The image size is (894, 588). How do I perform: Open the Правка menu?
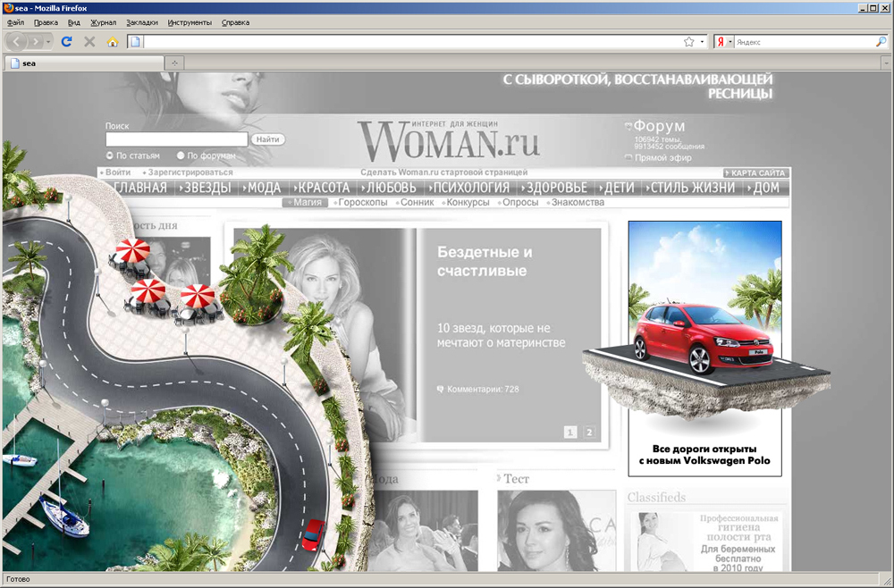click(x=46, y=23)
